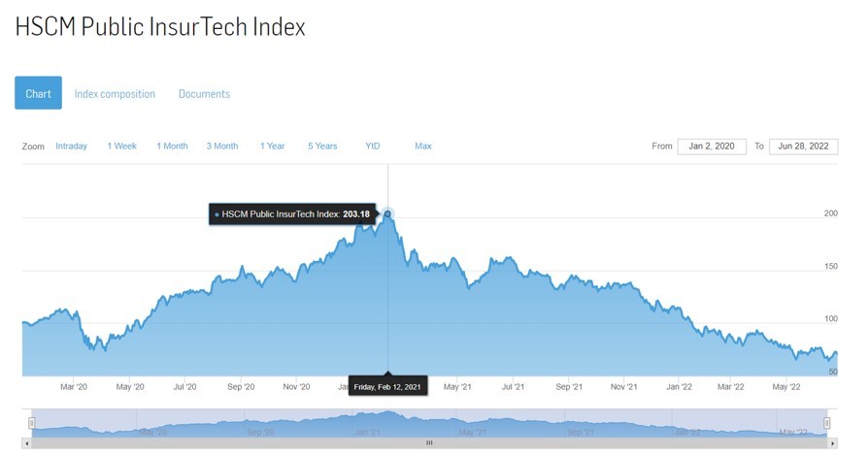
Task: Click the To date input field
Action: [803, 147]
